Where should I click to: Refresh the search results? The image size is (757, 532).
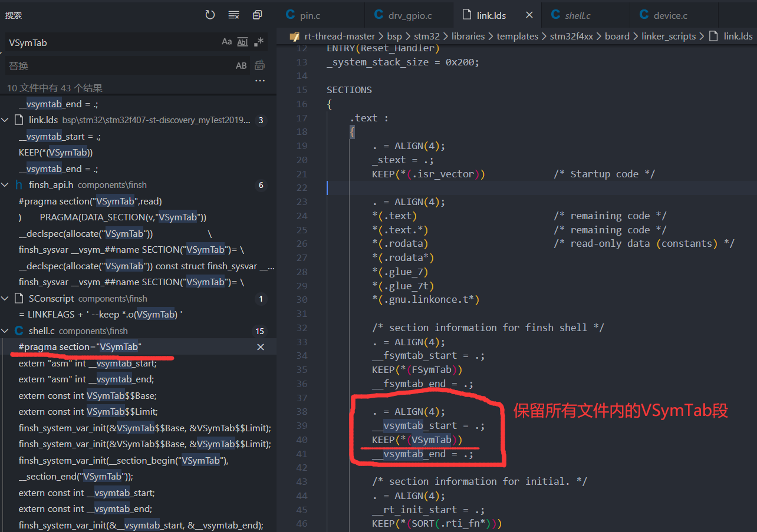pyautogui.click(x=210, y=15)
